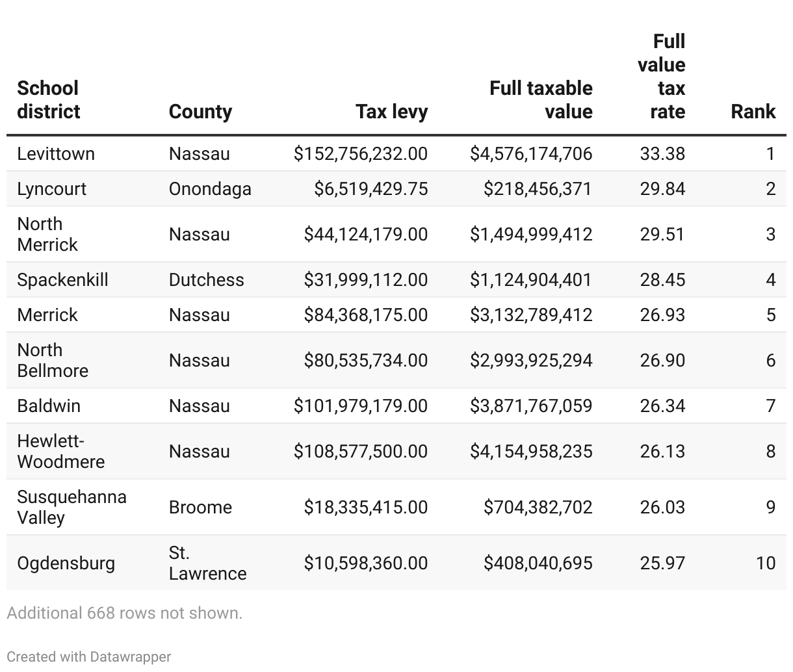Select the Full taxable value header
This screenshot has height=672, width=793.
[x=541, y=99]
